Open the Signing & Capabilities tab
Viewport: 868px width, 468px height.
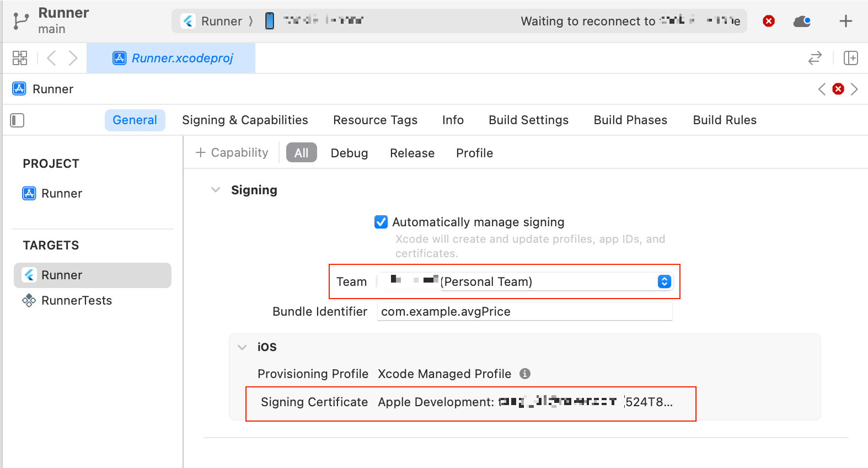(x=245, y=120)
